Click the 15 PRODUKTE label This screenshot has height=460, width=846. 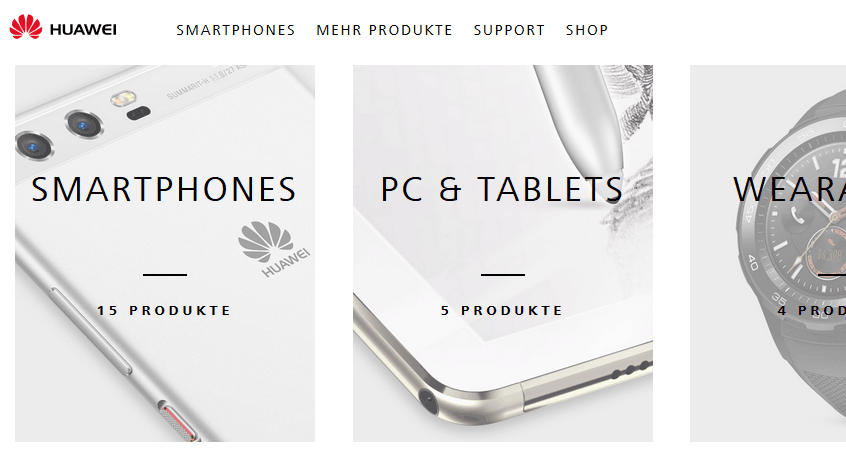pos(164,311)
